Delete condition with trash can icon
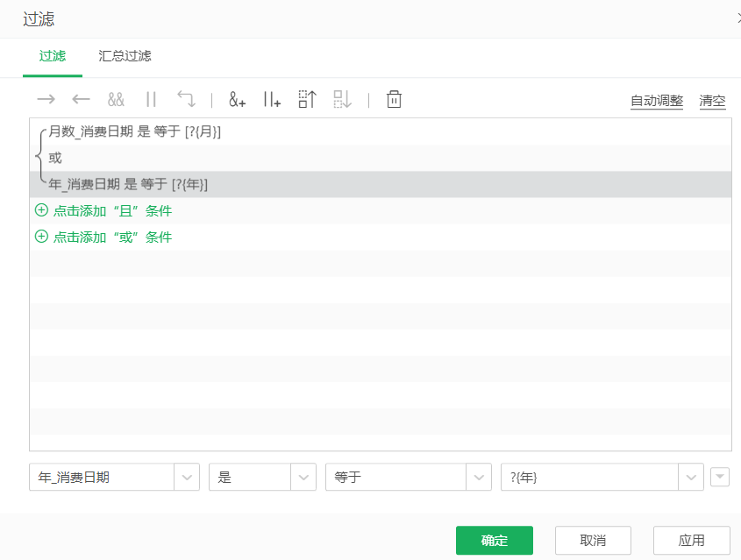The height and width of the screenshot is (560, 741). tap(394, 99)
